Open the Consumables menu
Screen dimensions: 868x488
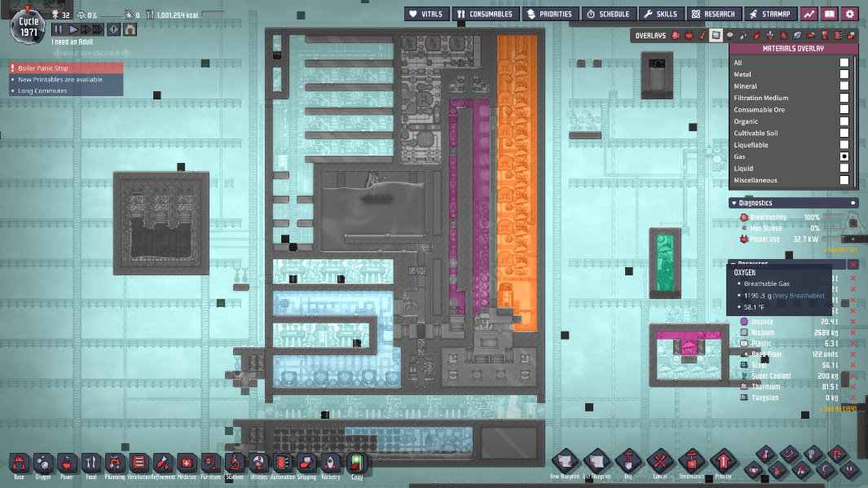485,14
